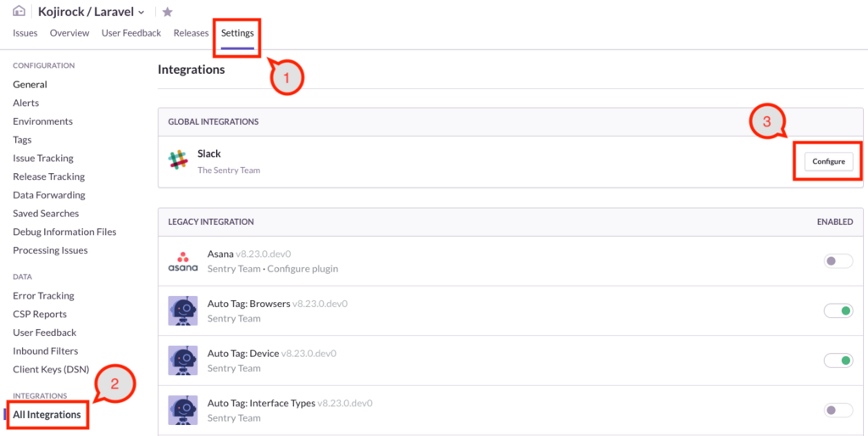Open the Overview tab
868x436 pixels.
[x=70, y=33]
